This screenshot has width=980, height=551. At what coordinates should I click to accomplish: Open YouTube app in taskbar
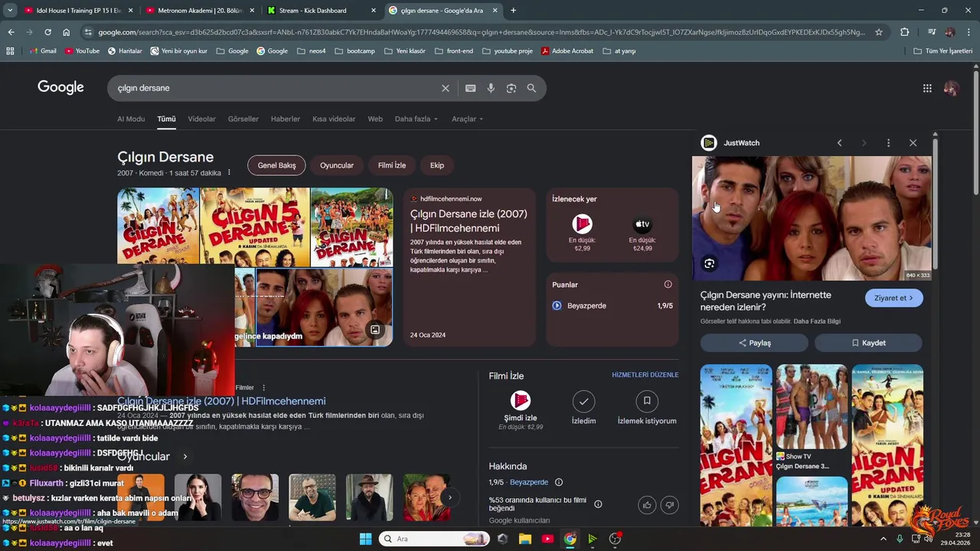coord(547,539)
